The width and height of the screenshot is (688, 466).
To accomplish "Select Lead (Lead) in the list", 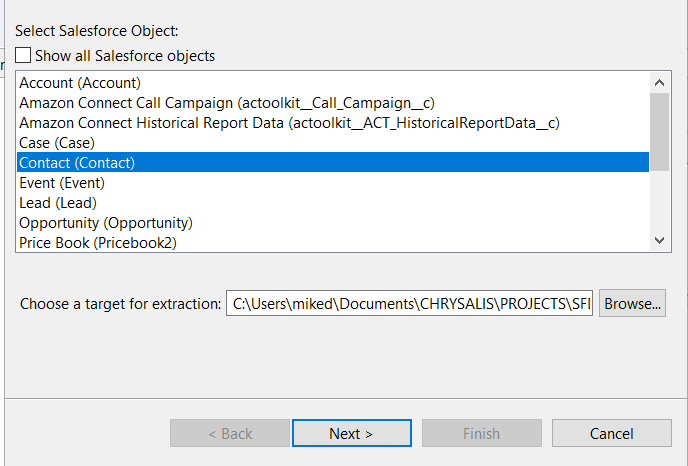I will pyautogui.click(x=333, y=203).
